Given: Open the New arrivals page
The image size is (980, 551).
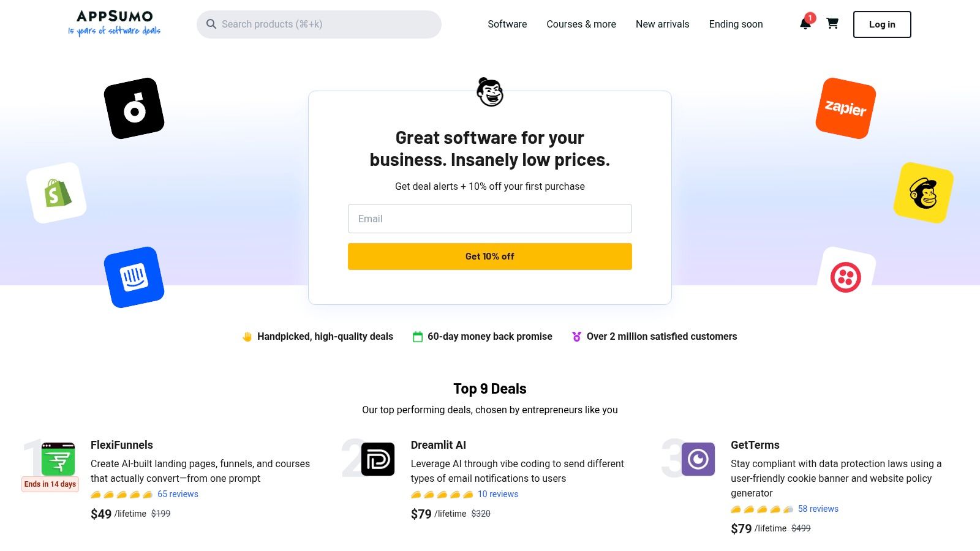Looking at the screenshot, I should click(662, 24).
